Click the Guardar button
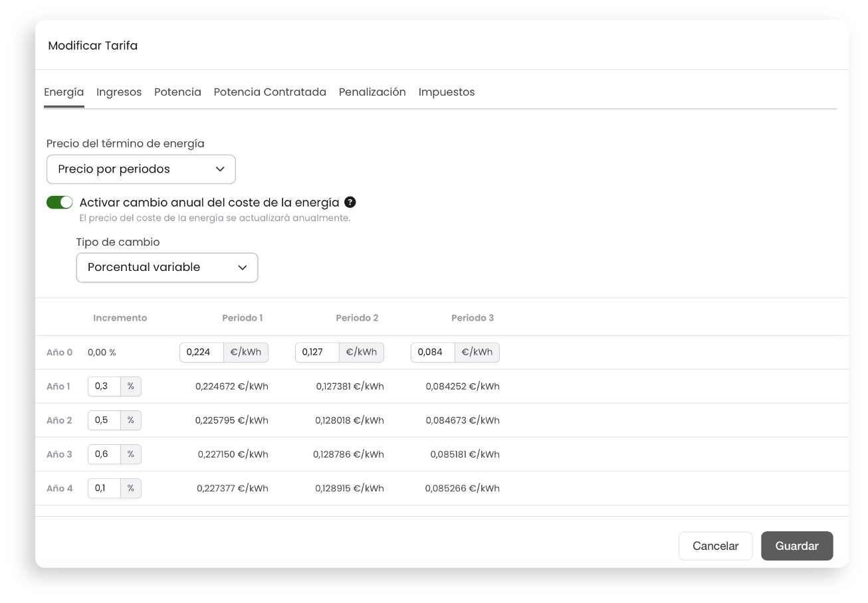This screenshot has height=603, width=868. (797, 546)
